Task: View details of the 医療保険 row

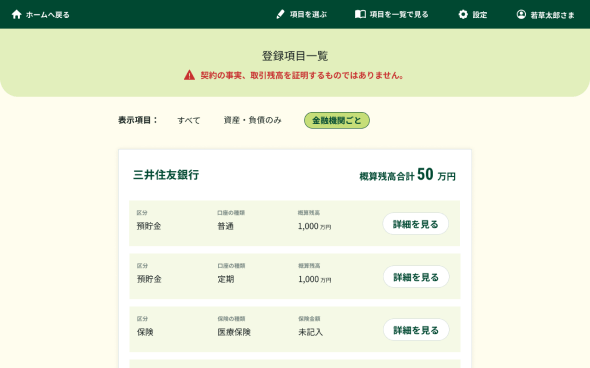Action: click(416, 330)
